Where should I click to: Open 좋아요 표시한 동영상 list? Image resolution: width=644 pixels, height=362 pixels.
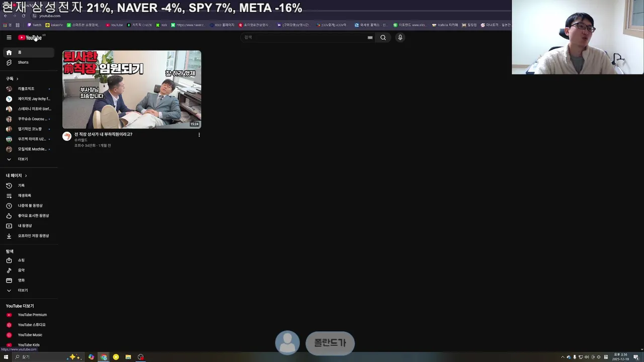pos(29,216)
